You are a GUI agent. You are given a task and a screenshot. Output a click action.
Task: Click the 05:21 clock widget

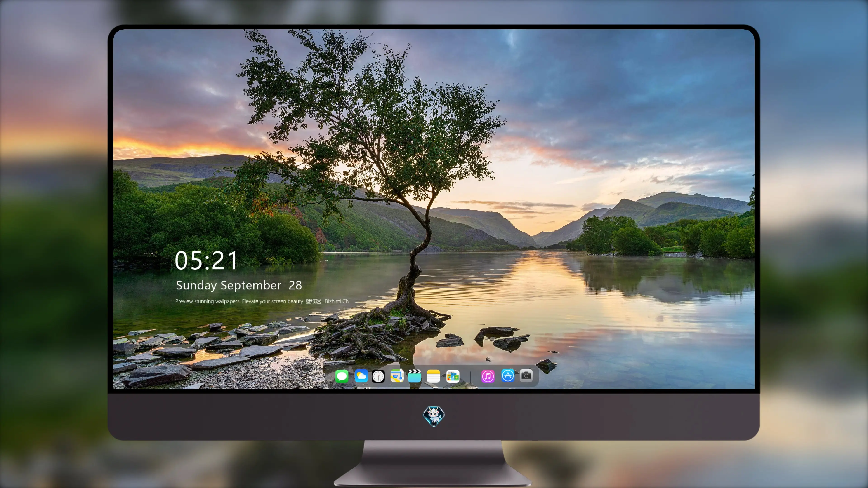(x=206, y=261)
